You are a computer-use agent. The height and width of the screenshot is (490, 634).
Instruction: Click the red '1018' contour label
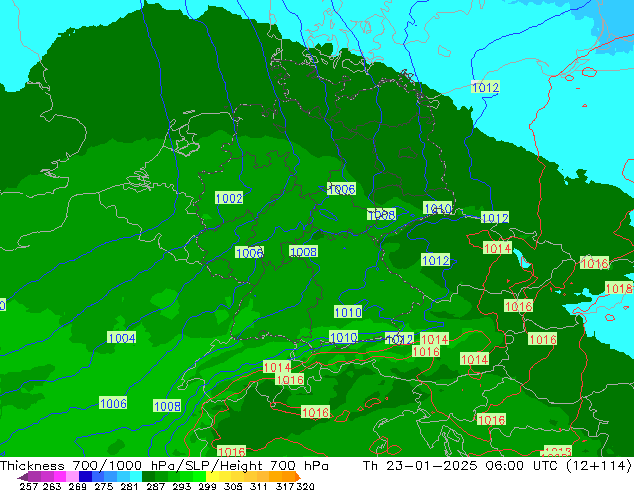click(619, 288)
